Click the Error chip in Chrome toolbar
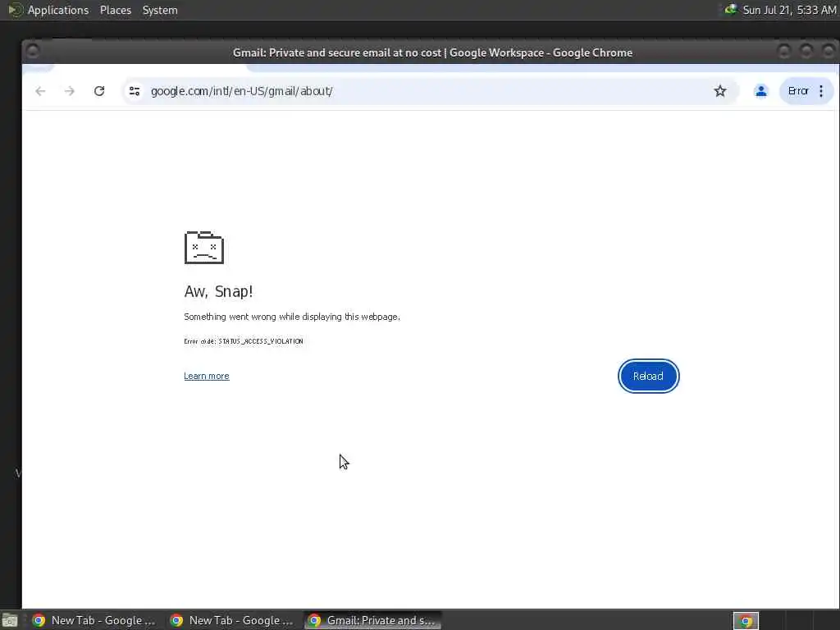 (x=798, y=91)
